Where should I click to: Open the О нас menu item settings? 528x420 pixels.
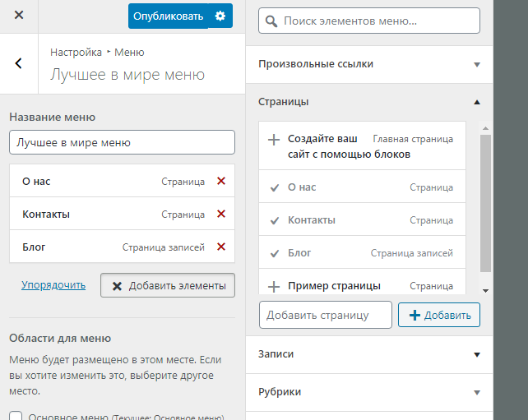tap(122, 181)
